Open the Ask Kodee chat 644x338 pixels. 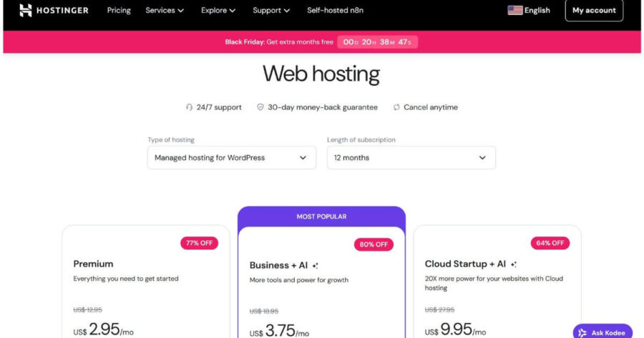tap(602, 332)
